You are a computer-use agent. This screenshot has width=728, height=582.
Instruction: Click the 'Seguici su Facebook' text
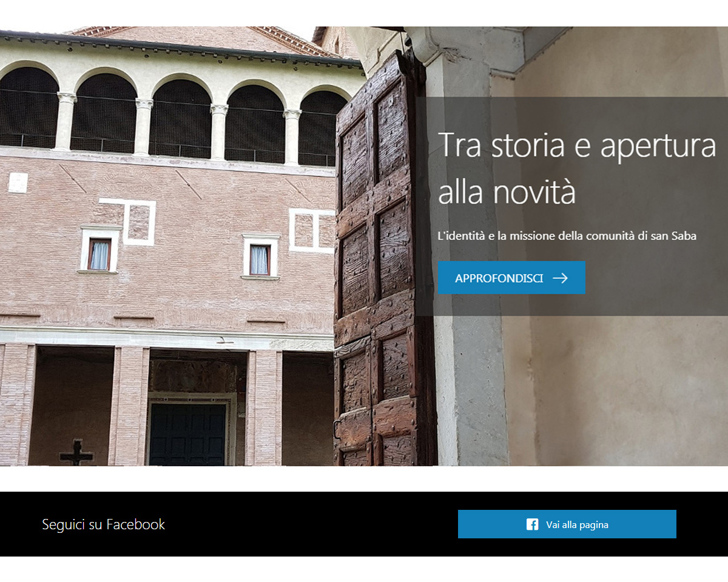pyautogui.click(x=103, y=524)
